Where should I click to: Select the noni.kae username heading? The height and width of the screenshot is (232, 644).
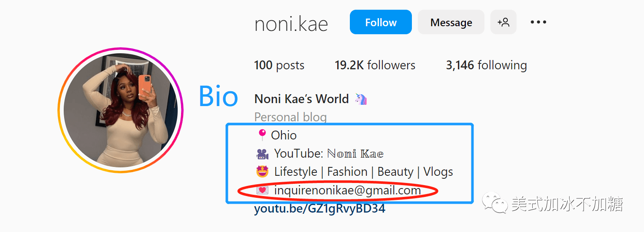(291, 24)
